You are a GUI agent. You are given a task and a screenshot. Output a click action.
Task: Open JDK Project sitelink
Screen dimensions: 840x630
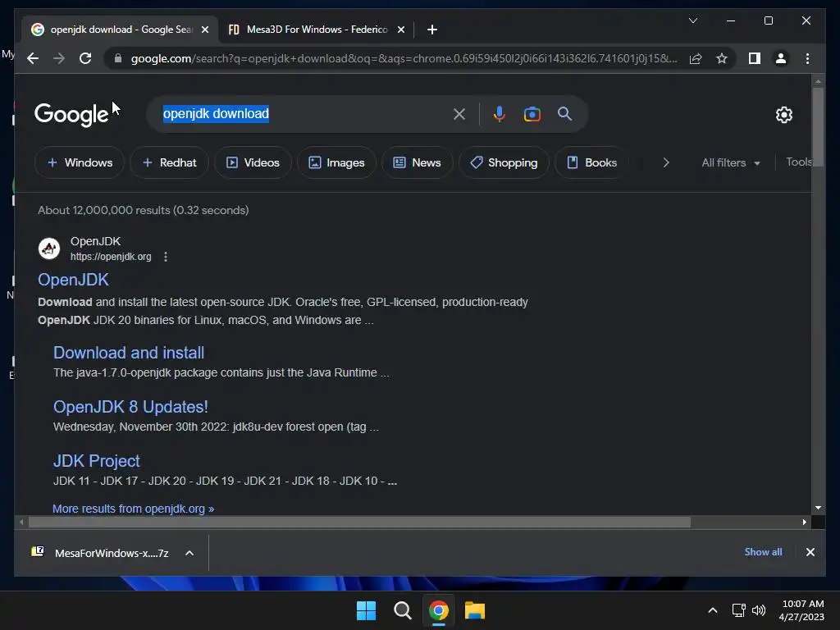[x=97, y=461]
